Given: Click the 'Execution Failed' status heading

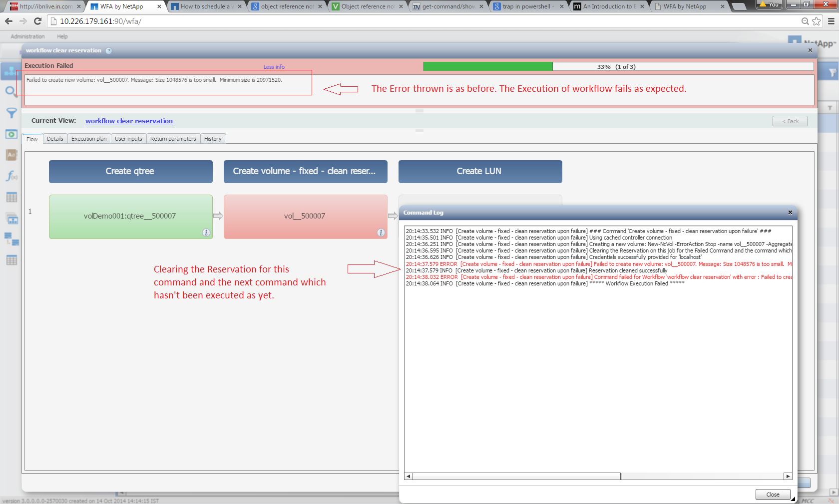Looking at the screenshot, I should 49,65.
